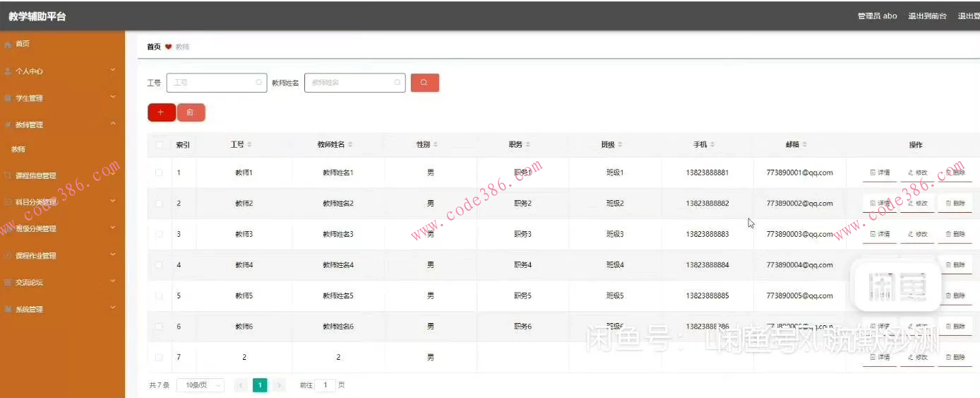Expand 个人中心 sidebar menu
The image size is (980, 398).
62,71
